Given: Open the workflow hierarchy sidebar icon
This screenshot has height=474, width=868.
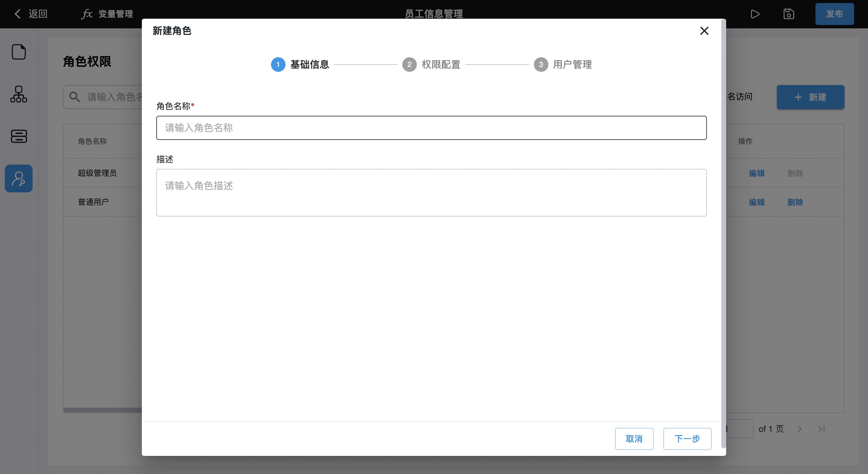Looking at the screenshot, I should 19,94.
